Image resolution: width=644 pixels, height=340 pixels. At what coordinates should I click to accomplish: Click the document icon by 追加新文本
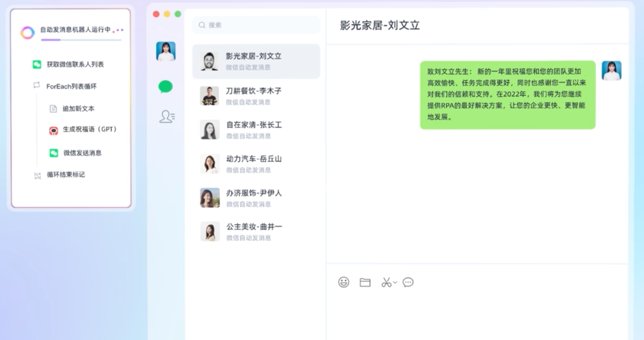pyautogui.click(x=53, y=109)
